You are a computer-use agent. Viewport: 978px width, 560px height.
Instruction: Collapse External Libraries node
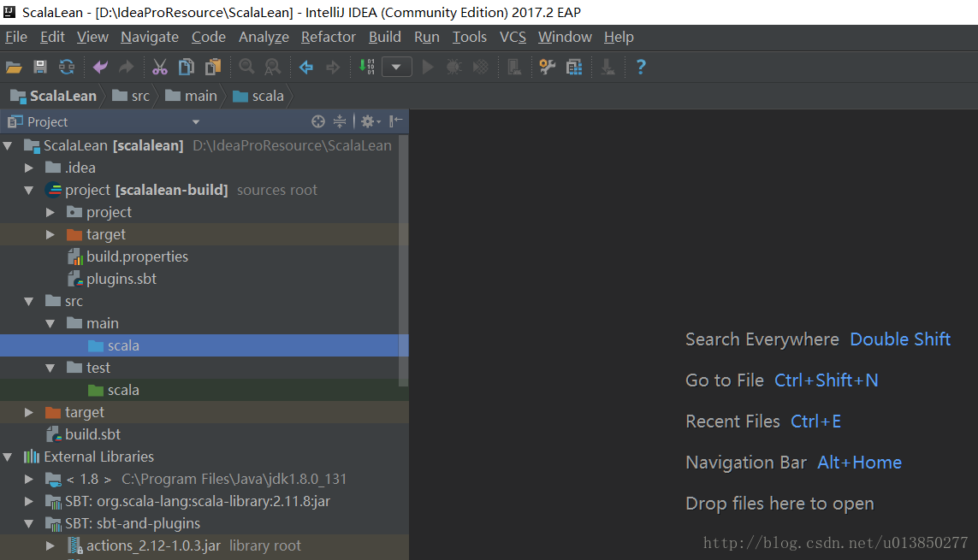coord(8,457)
